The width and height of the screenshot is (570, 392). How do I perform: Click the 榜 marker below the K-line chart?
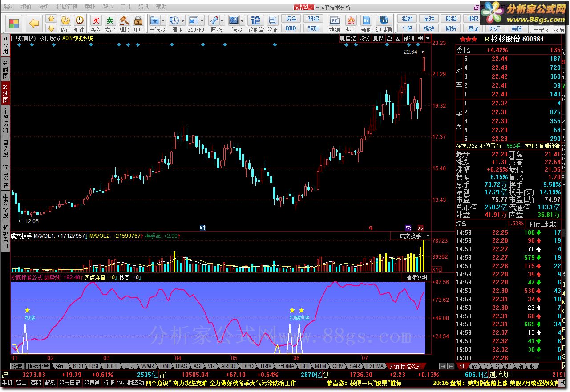[409, 228]
